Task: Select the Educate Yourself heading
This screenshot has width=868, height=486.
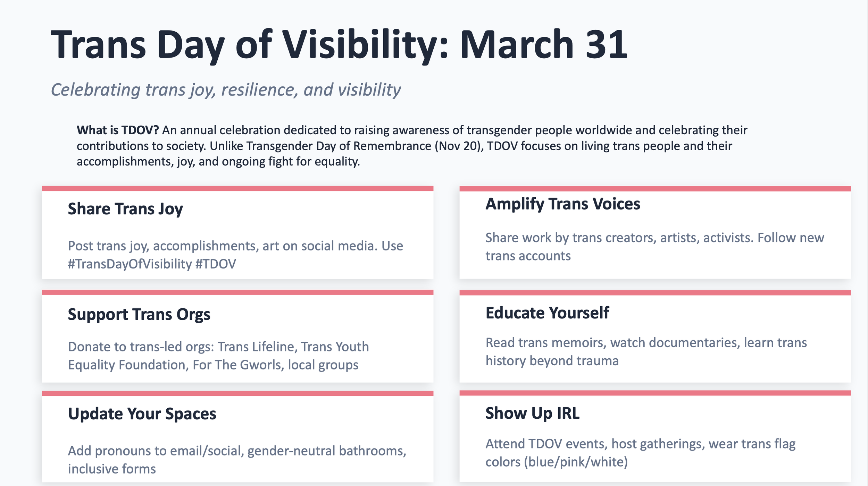Action: pyautogui.click(x=547, y=313)
